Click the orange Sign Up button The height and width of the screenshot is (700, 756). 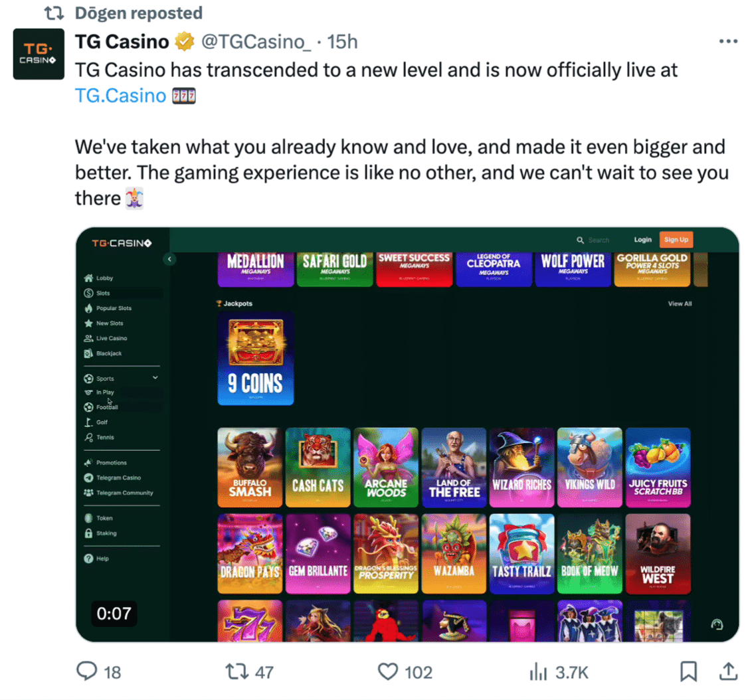676,240
